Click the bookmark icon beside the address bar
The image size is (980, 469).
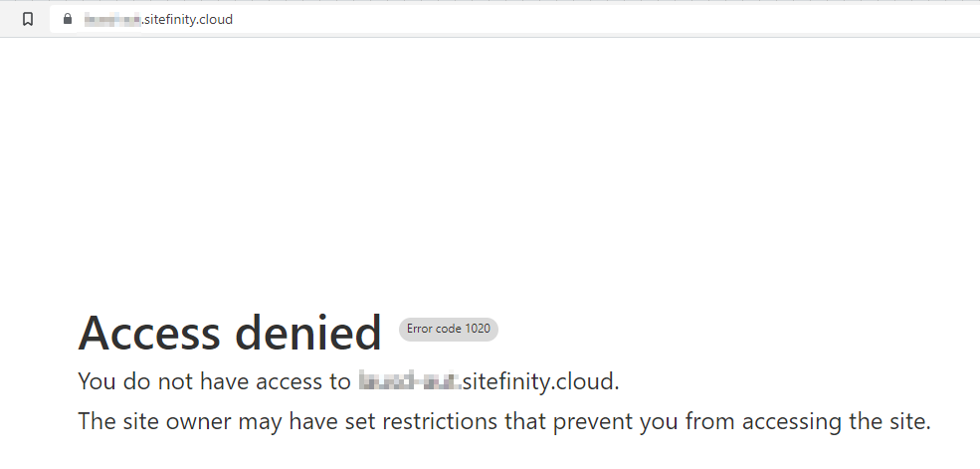(28, 19)
